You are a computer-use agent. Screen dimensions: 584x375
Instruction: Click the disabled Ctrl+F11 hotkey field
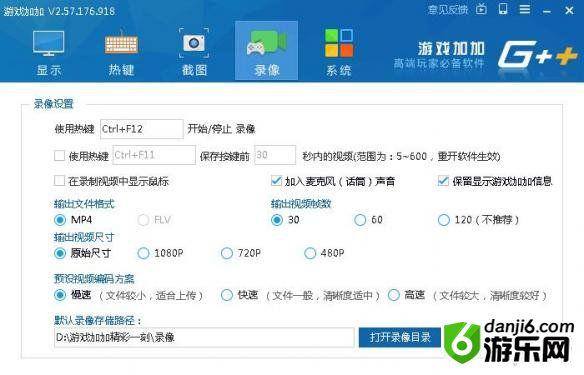(x=154, y=155)
